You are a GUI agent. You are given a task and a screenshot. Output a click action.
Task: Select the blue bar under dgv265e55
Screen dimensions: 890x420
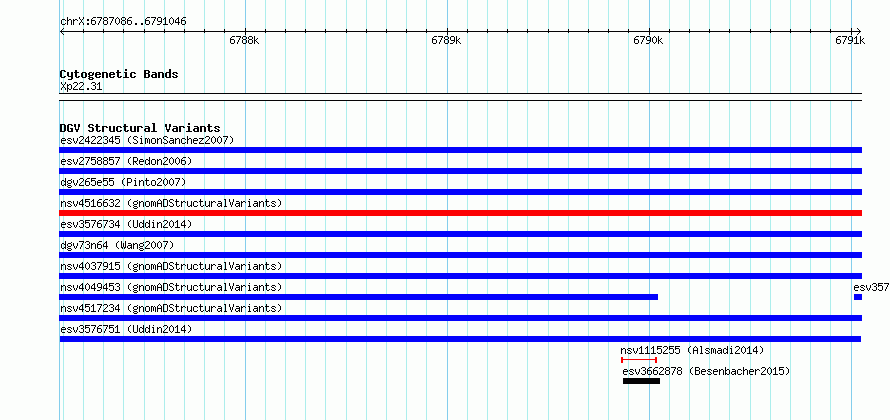click(x=461, y=192)
